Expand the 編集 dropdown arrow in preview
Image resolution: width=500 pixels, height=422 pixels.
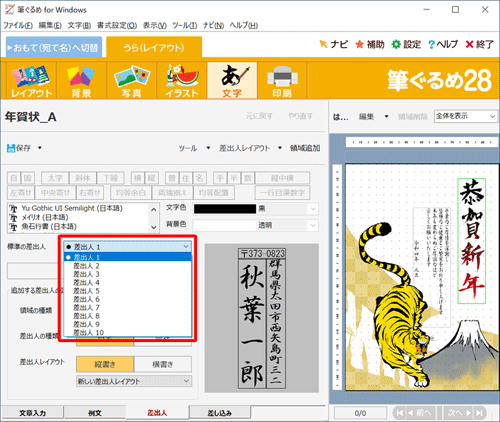tap(386, 117)
